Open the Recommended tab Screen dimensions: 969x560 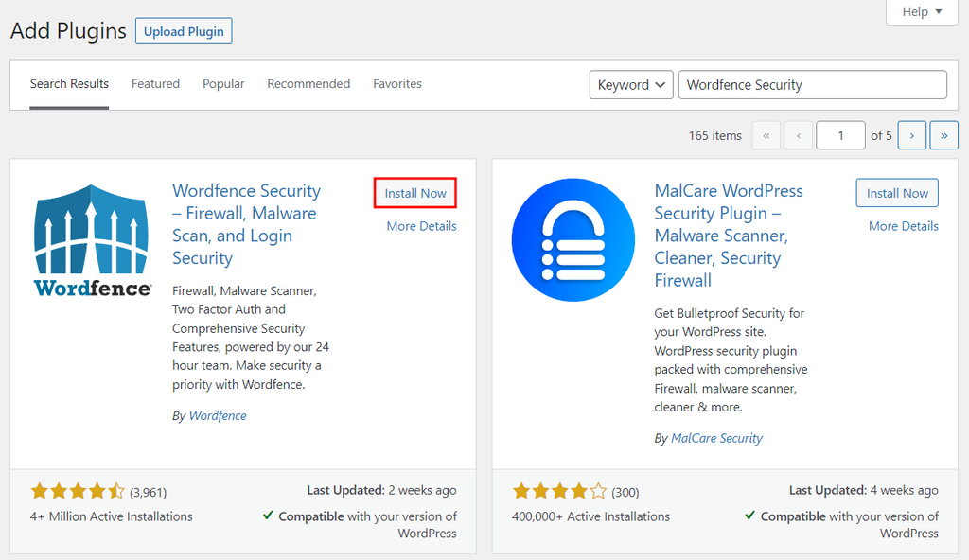click(x=308, y=84)
